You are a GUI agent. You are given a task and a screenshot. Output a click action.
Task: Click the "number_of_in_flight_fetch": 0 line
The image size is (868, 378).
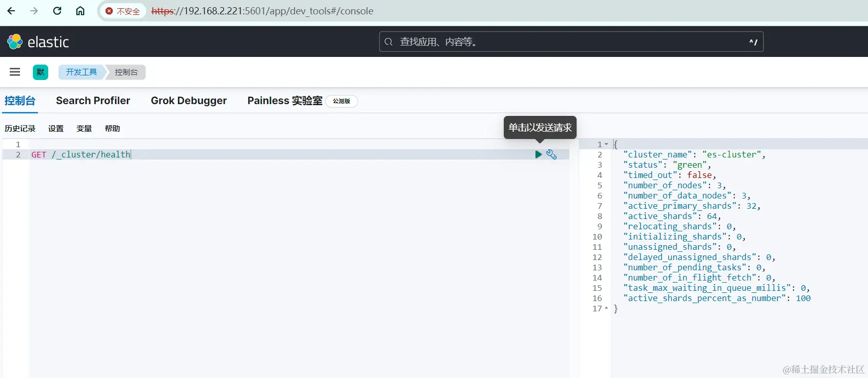699,277
